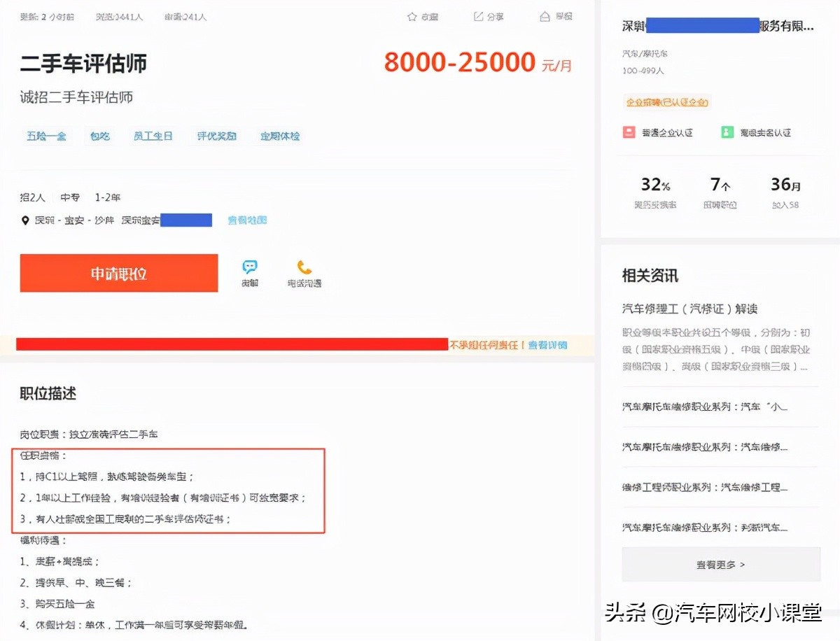Click 查看详情 link in the warning banner

[547, 345]
